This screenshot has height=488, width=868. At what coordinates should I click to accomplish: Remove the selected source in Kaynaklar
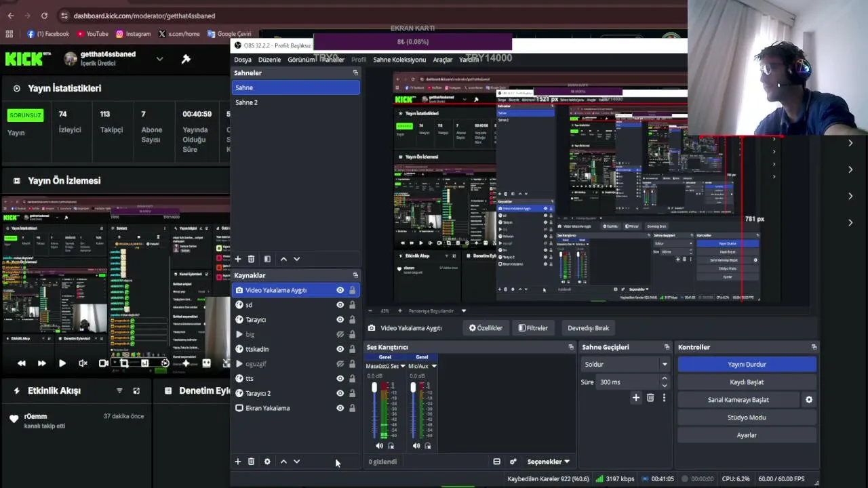251,462
